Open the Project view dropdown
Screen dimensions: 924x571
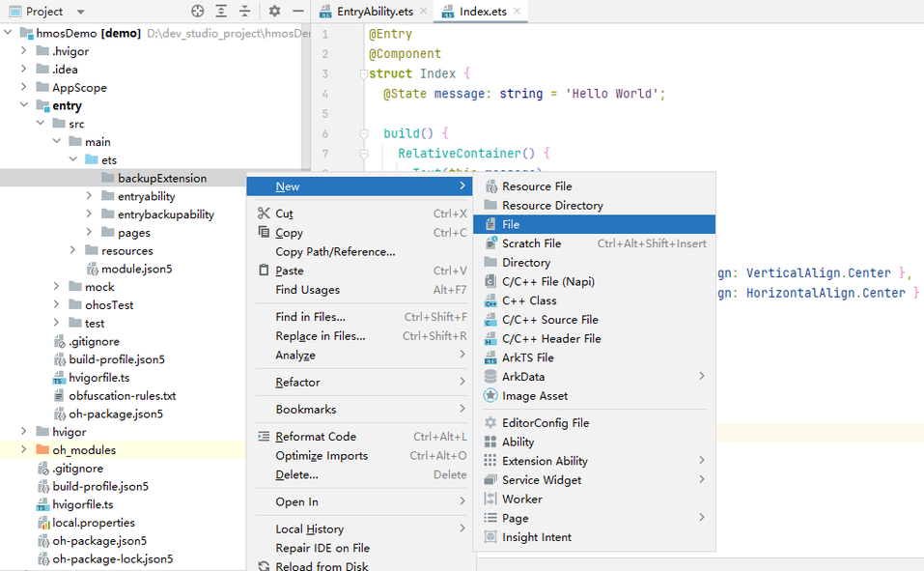pyautogui.click(x=80, y=12)
